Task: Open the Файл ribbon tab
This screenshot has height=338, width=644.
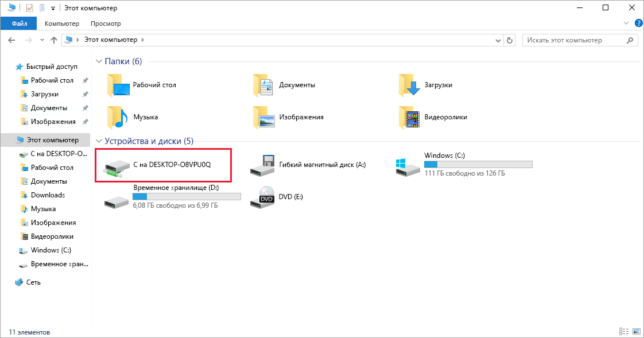Action: 19,24
